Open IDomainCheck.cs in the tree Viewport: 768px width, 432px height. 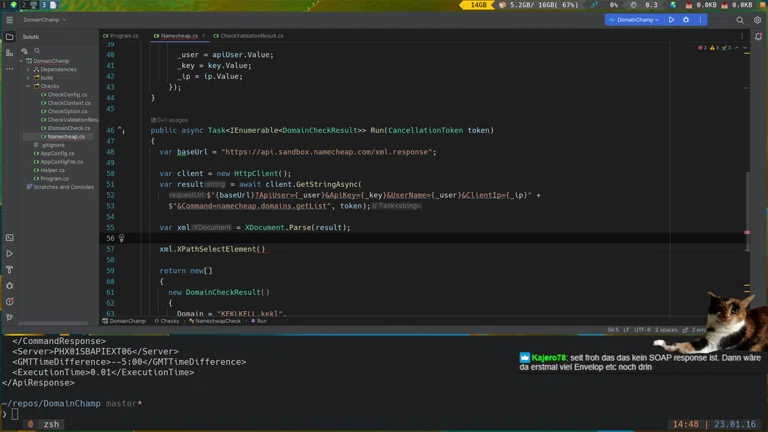tap(65, 128)
